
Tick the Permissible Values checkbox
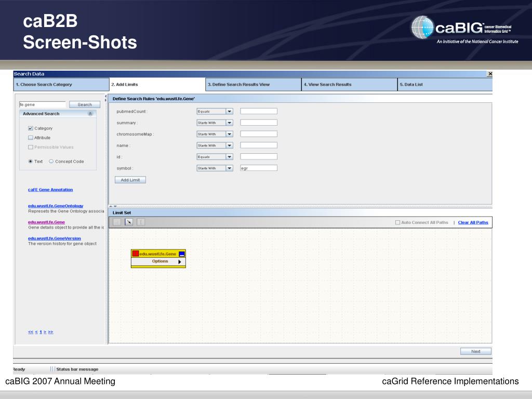pyautogui.click(x=31, y=147)
